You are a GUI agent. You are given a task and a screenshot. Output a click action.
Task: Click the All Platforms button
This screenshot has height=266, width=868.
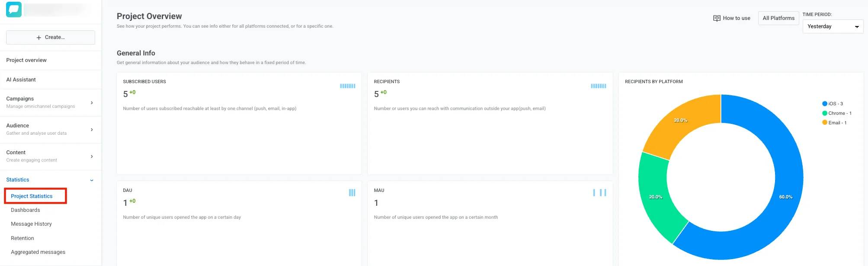pos(778,18)
